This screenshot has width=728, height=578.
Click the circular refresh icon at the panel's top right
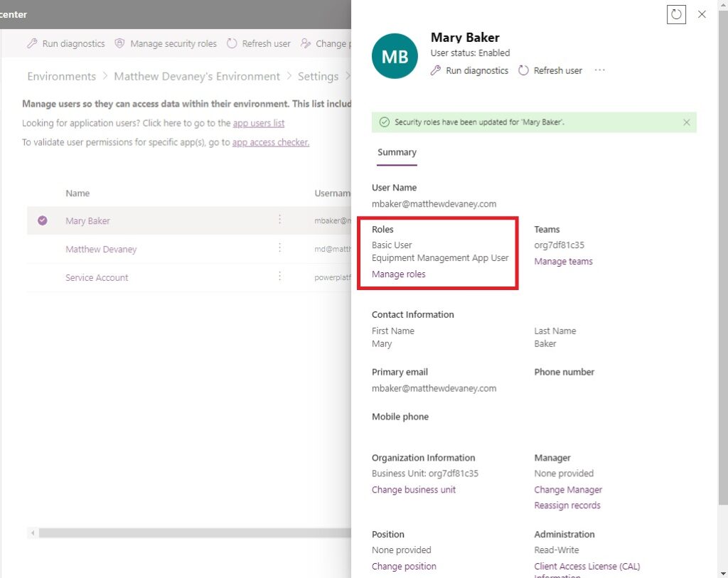point(676,14)
